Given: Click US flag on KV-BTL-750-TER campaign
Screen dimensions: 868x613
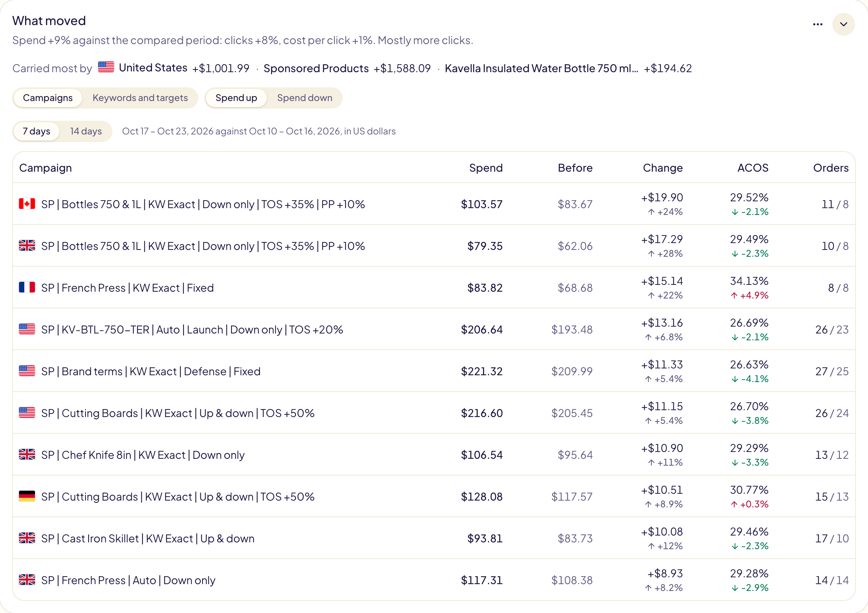Looking at the screenshot, I should [x=27, y=329].
